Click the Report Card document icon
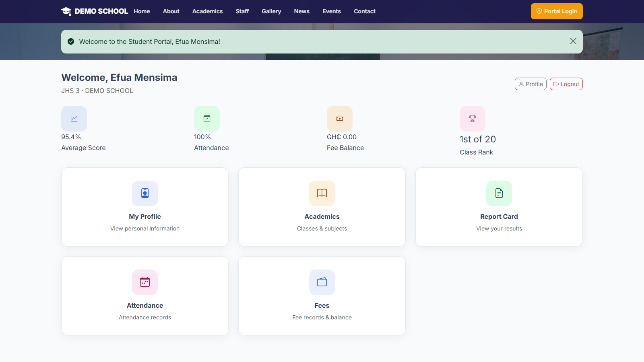 tap(499, 193)
